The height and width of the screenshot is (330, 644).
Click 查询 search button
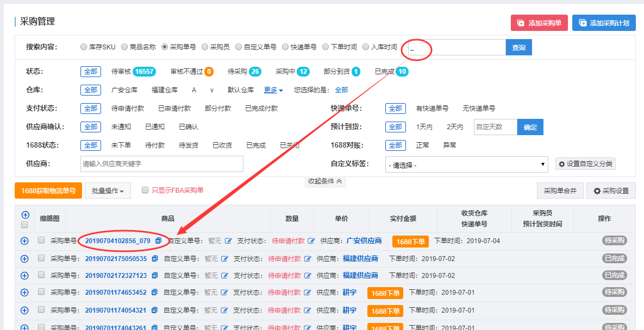pos(518,48)
